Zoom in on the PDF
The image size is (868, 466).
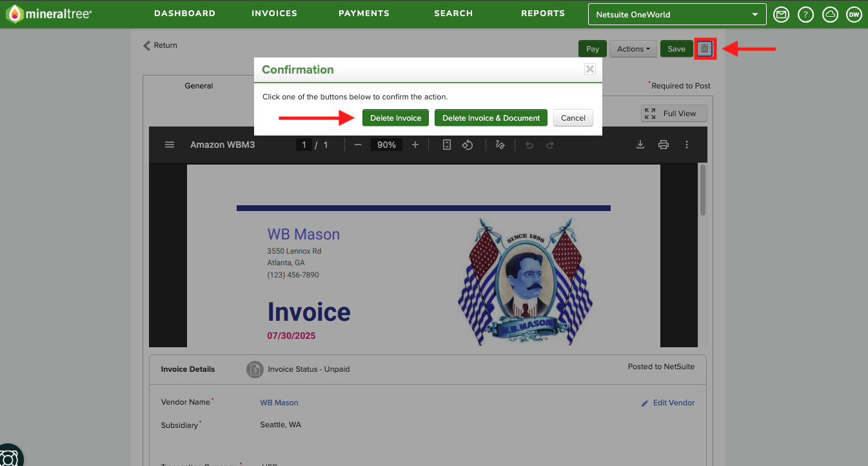pos(415,145)
